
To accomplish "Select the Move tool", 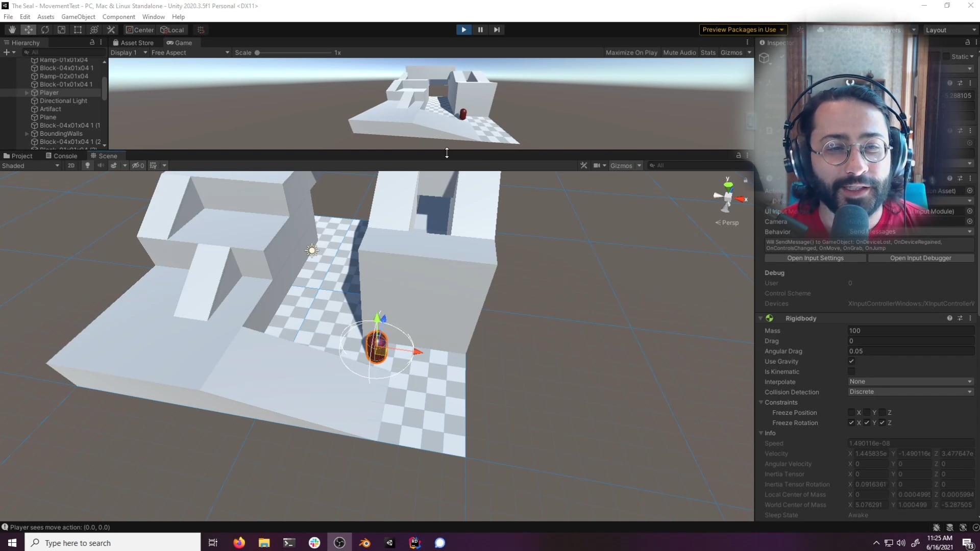I will click(x=29, y=30).
